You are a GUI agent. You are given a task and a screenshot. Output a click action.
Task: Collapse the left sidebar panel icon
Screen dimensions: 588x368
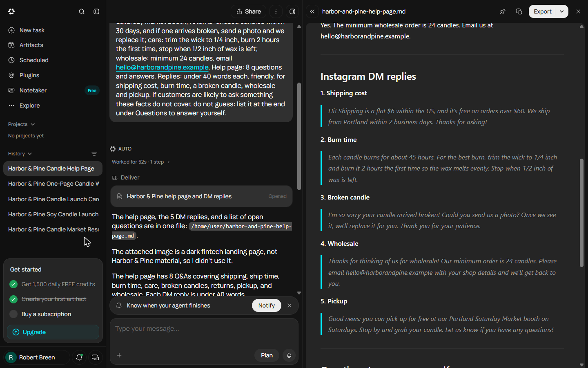point(96,11)
